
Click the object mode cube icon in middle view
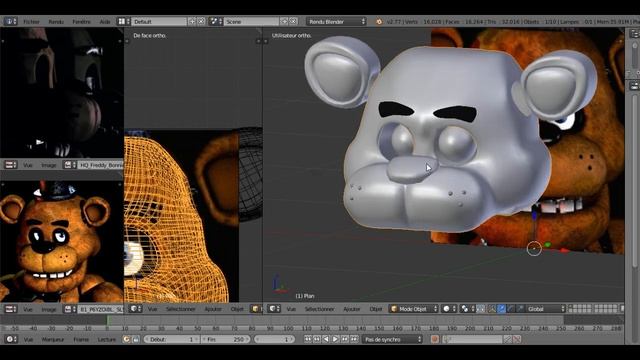256,309
